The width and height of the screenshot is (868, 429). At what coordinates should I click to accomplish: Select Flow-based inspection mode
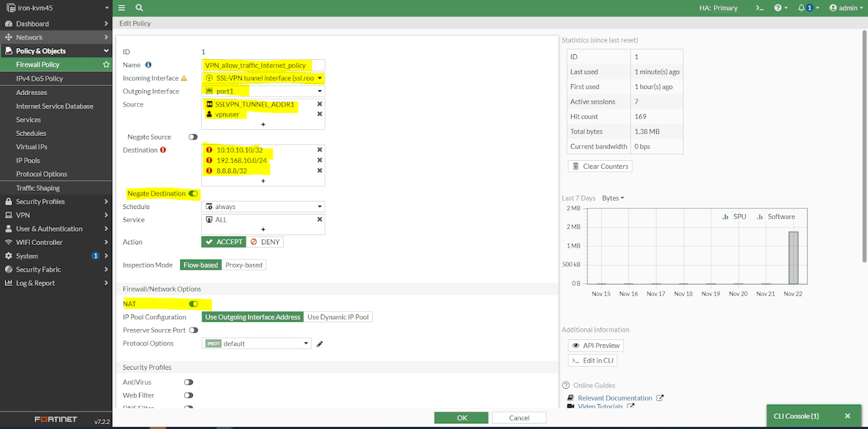click(200, 265)
